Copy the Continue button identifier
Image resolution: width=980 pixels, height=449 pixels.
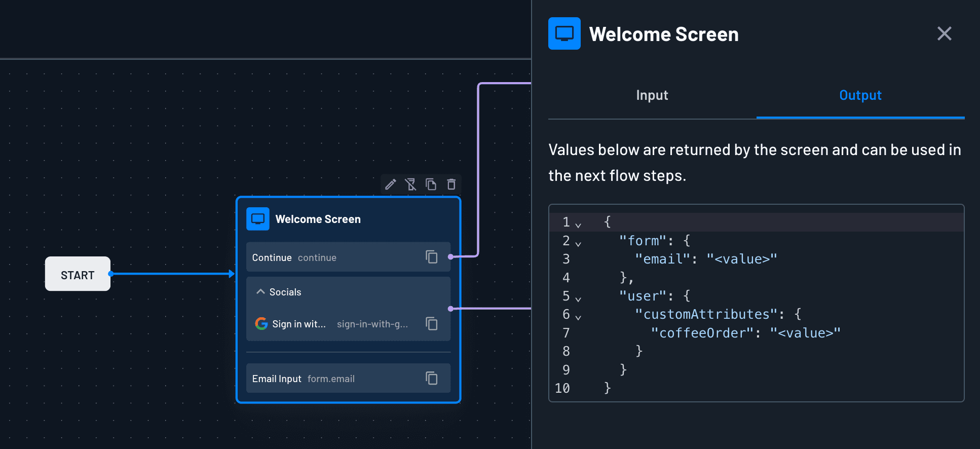coord(432,257)
